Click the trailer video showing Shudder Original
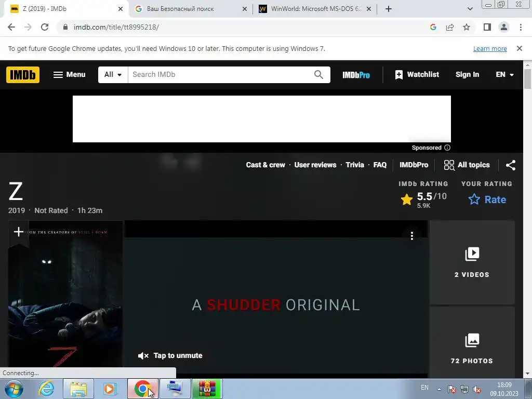This screenshot has width=532, height=399. (276, 299)
